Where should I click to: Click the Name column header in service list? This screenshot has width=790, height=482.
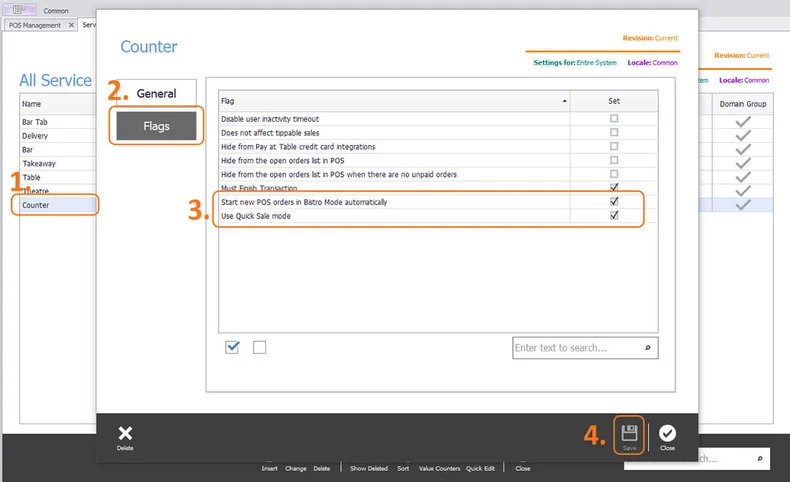57,104
